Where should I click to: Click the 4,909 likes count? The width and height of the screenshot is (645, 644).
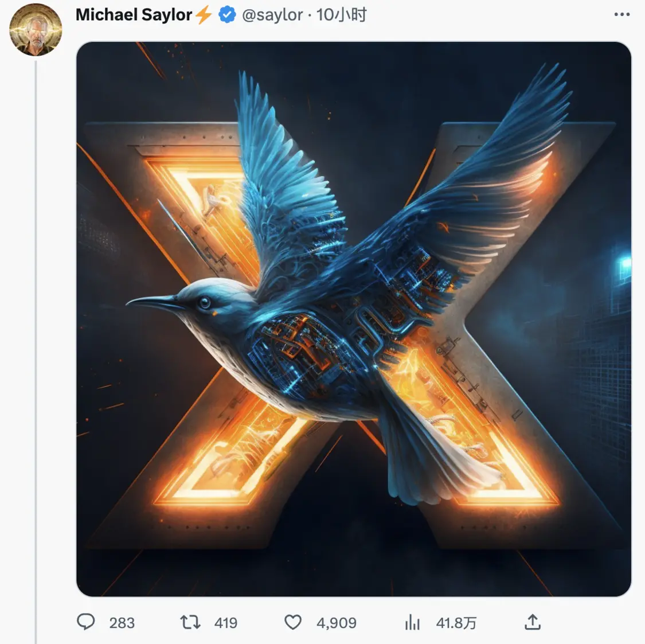[337, 623]
